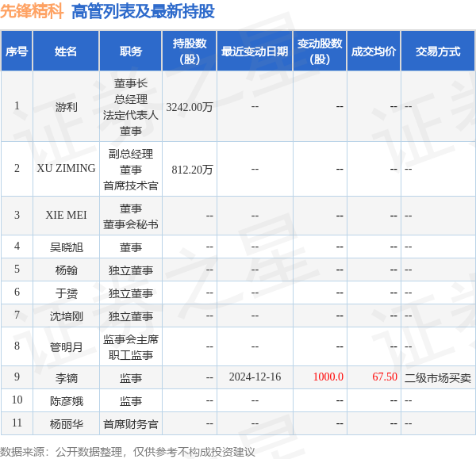Select the 姓名 column header
The image size is (476, 459).
tap(66, 51)
